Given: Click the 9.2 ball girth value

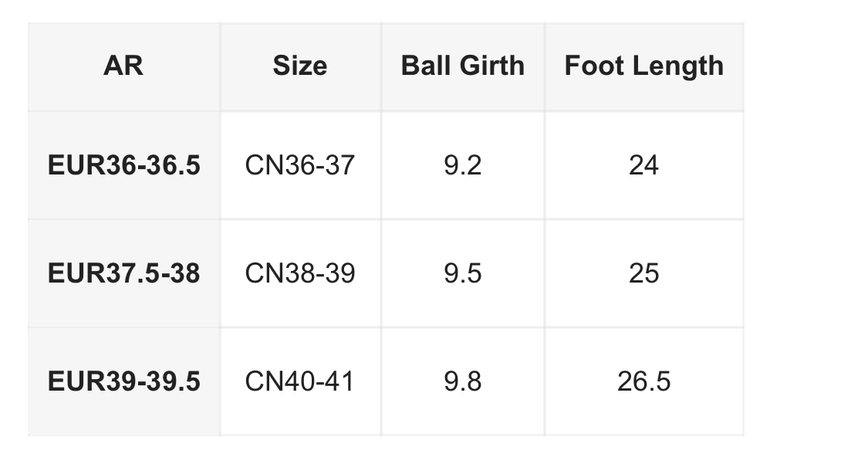Looking at the screenshot, I should point(462,165).
